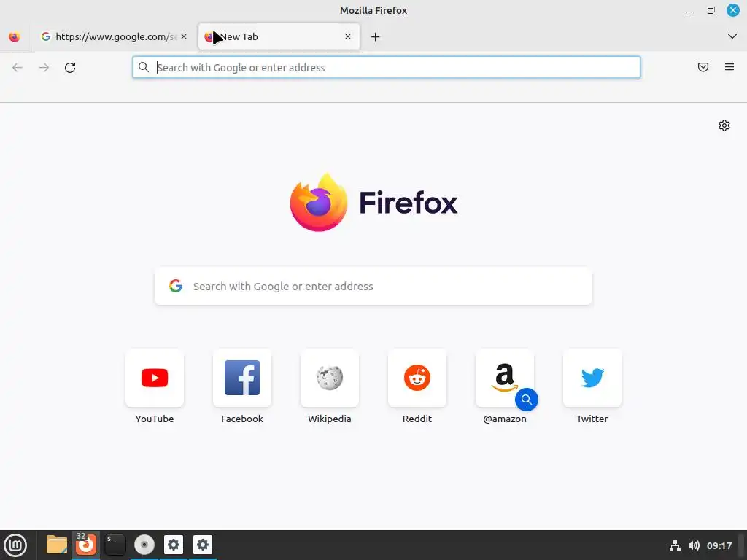Open the YouTube shortcut tile

(x=155, y=378)
